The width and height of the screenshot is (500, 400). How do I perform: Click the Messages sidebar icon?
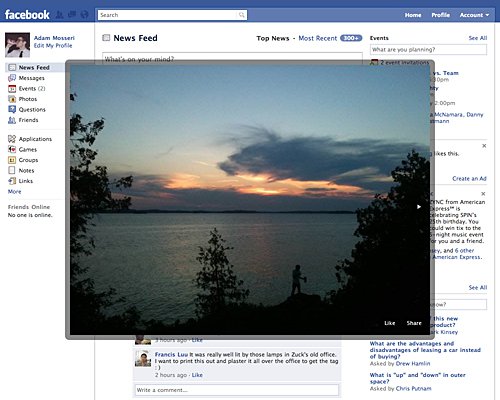(x=12, y=78)
